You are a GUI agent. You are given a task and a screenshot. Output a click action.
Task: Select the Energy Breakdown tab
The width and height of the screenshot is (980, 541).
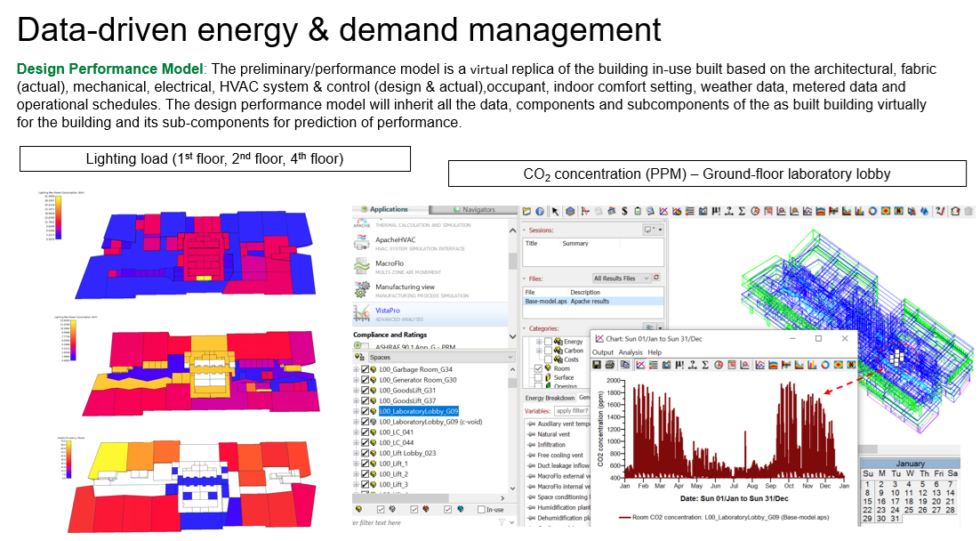(x=550, y=398)
